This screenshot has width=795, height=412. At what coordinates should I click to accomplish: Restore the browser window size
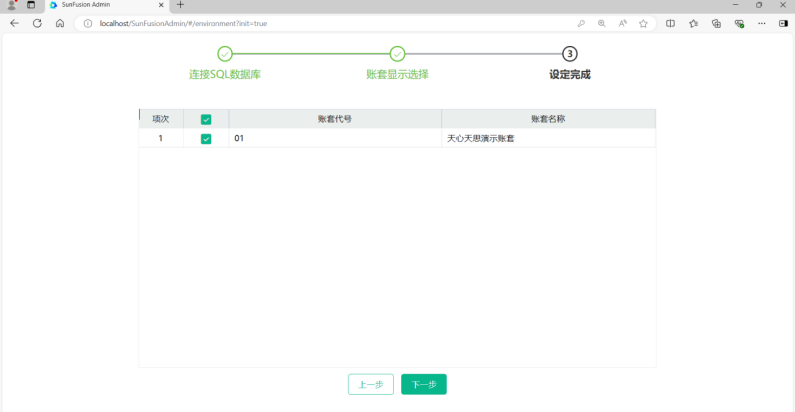click(x=759, y=5)
